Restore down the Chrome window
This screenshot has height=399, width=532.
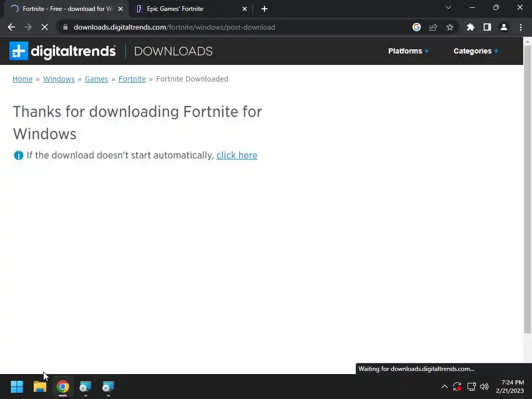(x=496, y=7)
